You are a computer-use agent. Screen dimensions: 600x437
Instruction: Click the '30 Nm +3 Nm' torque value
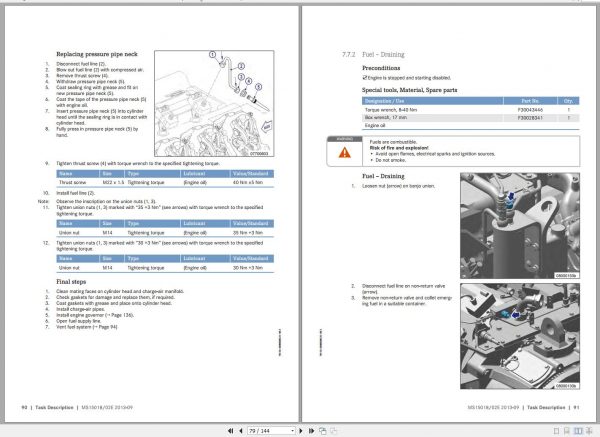pyautogui.click(x=248, y=268)
